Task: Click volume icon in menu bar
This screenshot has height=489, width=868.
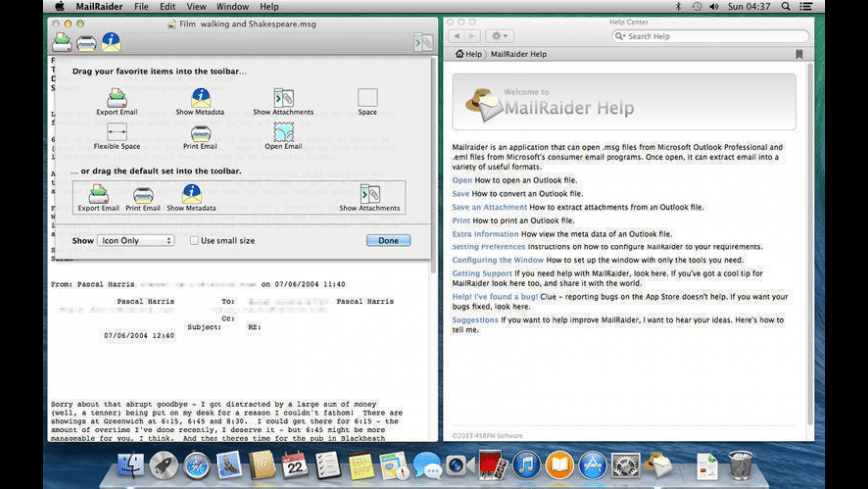Action: pyautogui.click(x=714, y=7)
